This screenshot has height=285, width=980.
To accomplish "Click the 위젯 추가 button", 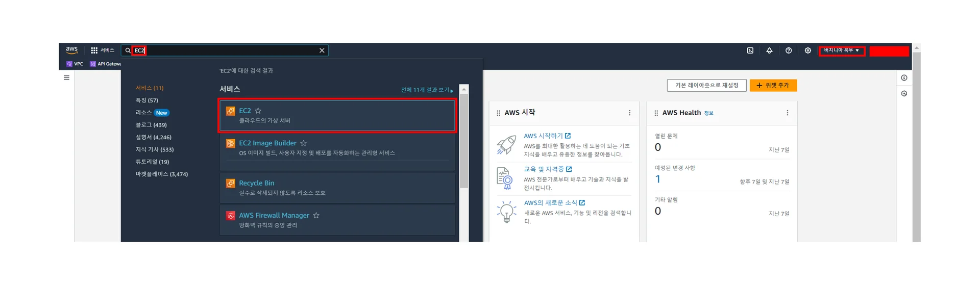I will (x=773, y=85).
